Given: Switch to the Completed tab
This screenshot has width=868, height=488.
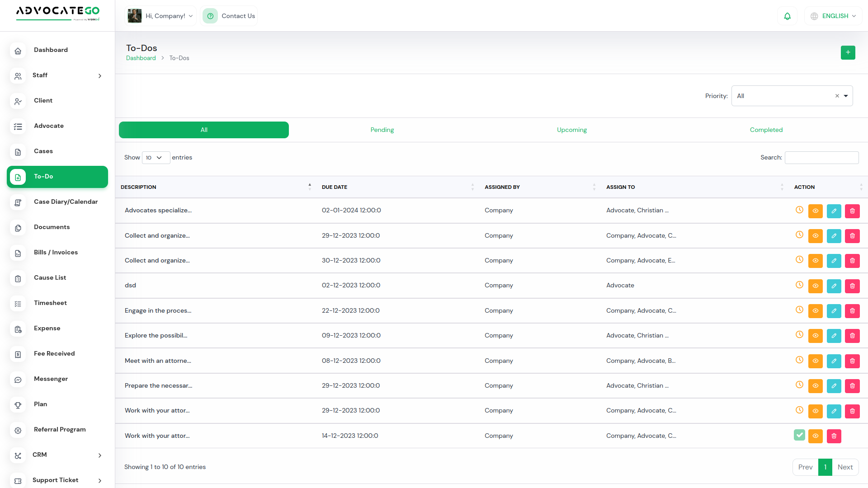Looking at the screenshot, I should pyautogui.click(x=766, y=130).
